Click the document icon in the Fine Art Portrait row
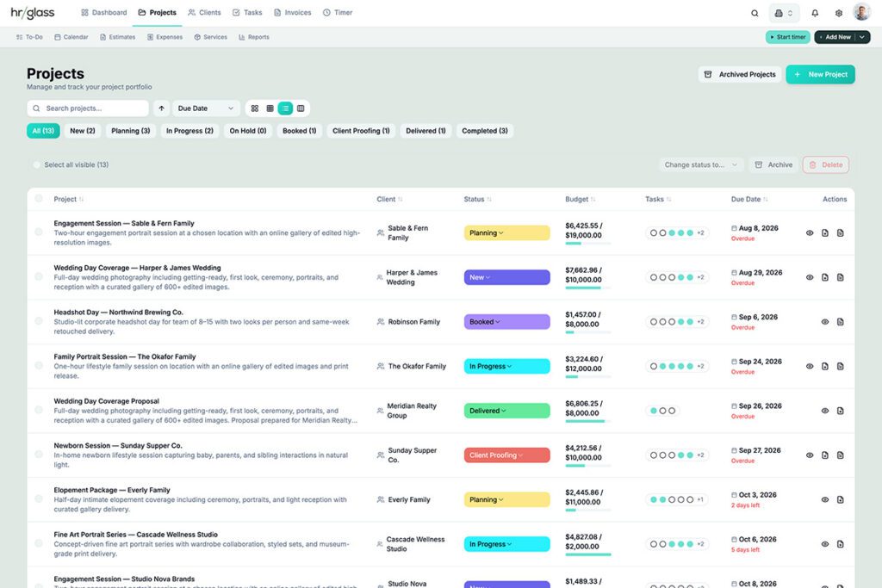 pyautogui.click(x=840, y=544)
